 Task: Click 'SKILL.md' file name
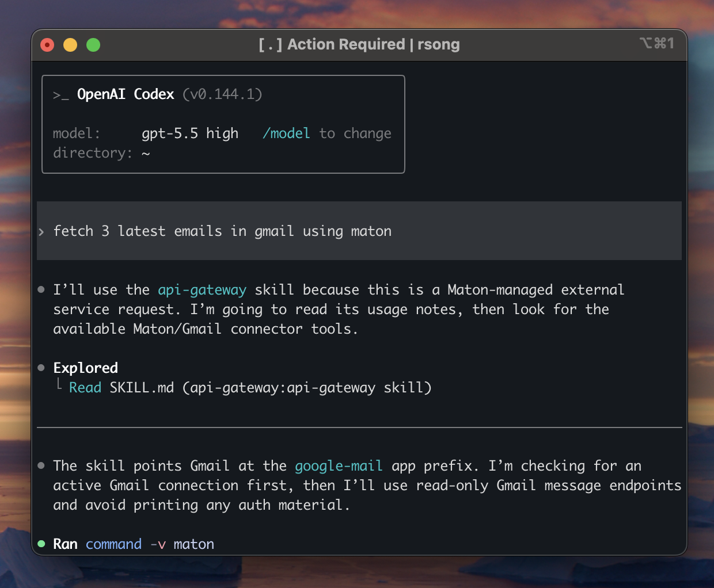click(142, 388)
